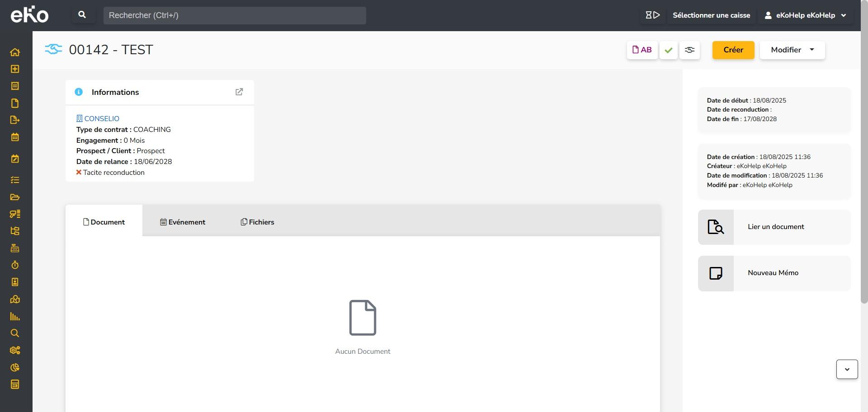The width and height of the screenshot is (868, 412).
Task: Switch to the Fichiers tab
Action: (x=257, y=222)
